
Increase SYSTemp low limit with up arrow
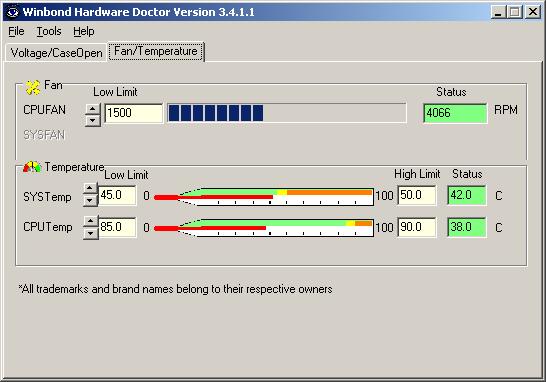tap(90, 188)
